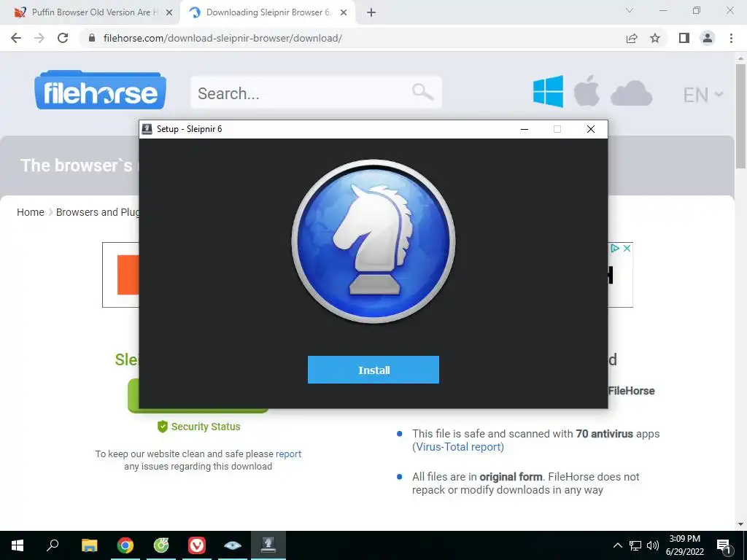The image size is (747, 560).
Task: Open volume control in system tray
Action: [653, 545]
